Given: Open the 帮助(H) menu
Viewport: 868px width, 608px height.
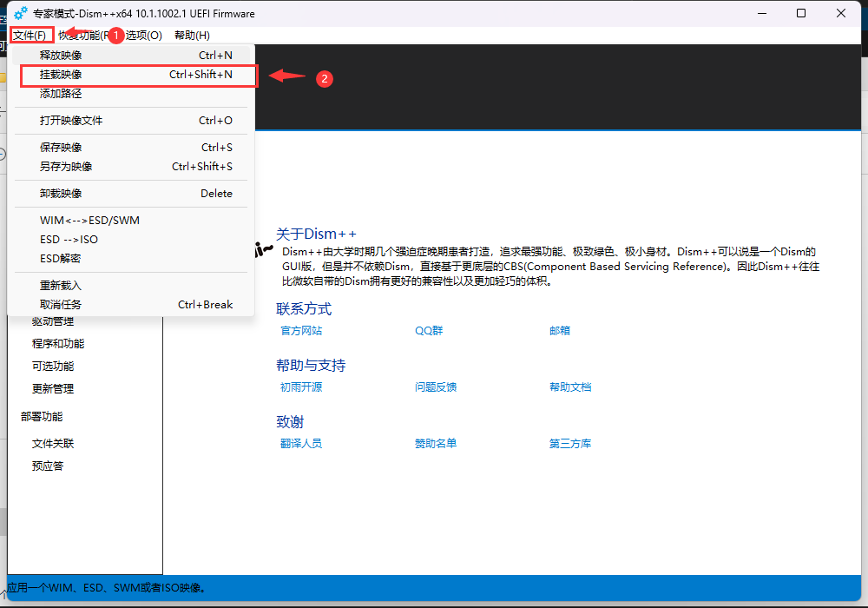Looking at the screenshot, I should pos(192,36).
